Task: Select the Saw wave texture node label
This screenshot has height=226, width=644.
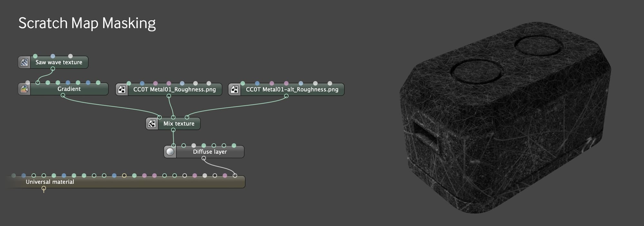Action: (x=59, y=62)
